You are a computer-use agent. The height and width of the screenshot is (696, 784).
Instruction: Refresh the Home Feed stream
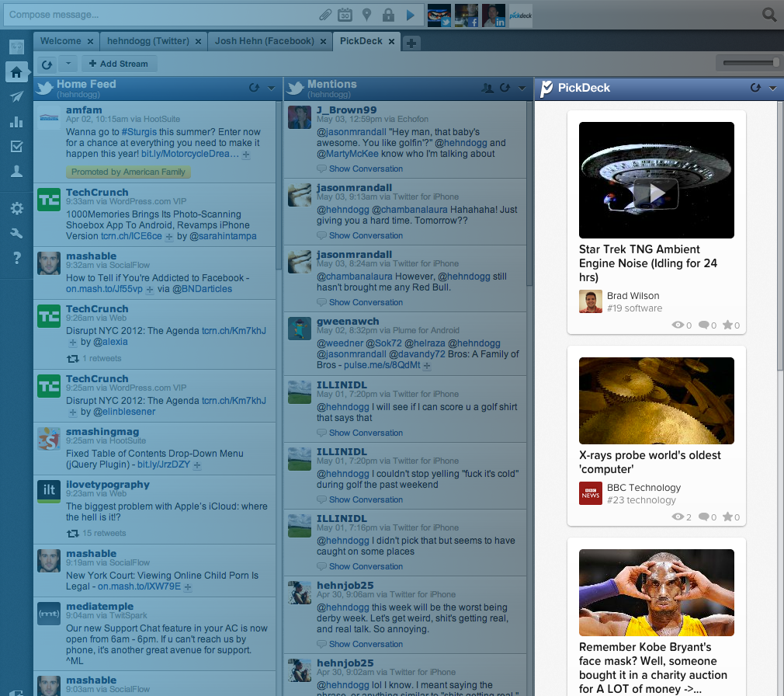pyautogui.click(x=254, y=88)
